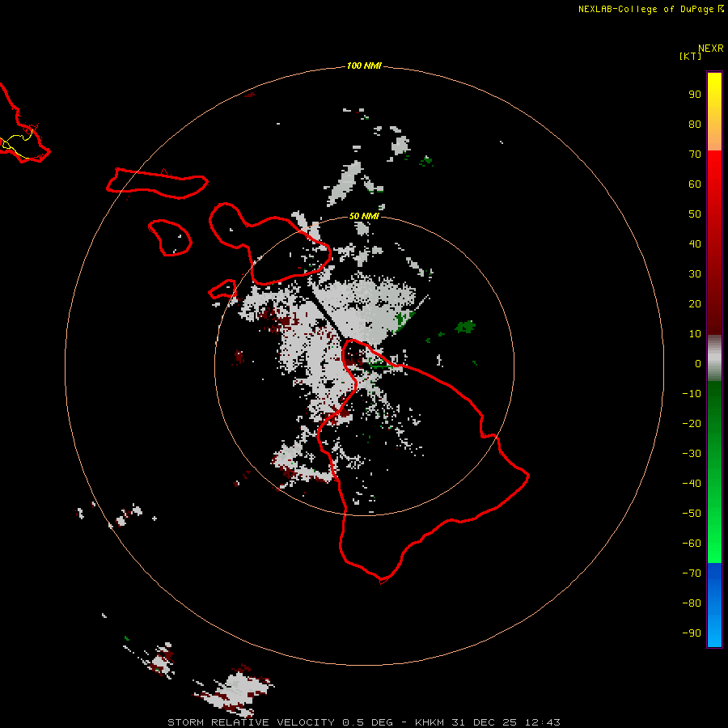Click the 80 value on the velocity scale

tap(695, 124)
